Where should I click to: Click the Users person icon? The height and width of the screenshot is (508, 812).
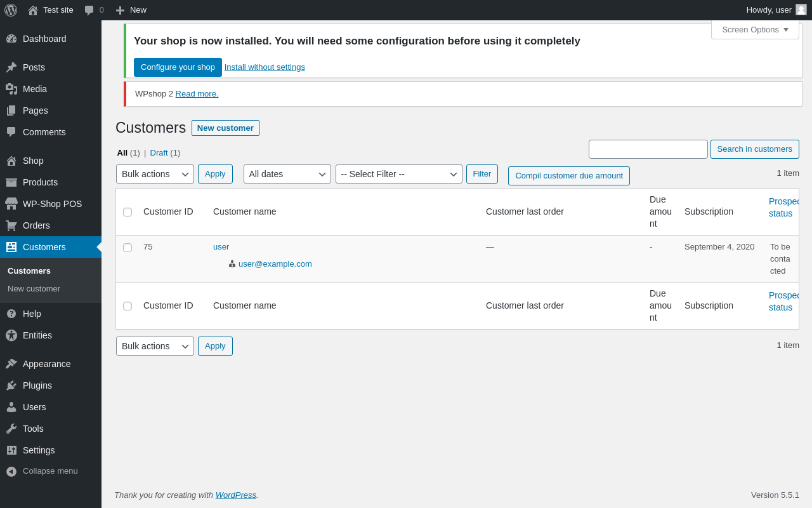[11, 407]
